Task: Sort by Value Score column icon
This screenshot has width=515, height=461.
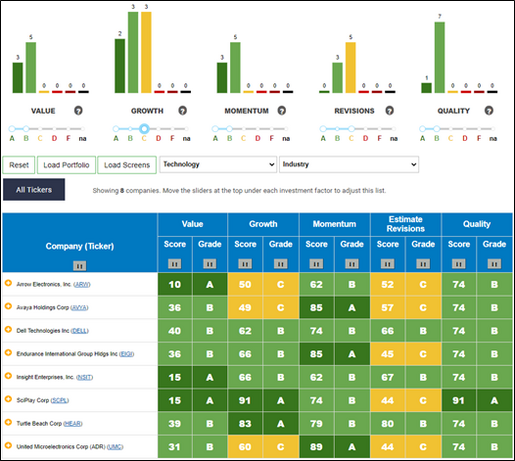Action: [x=174, y=264]
